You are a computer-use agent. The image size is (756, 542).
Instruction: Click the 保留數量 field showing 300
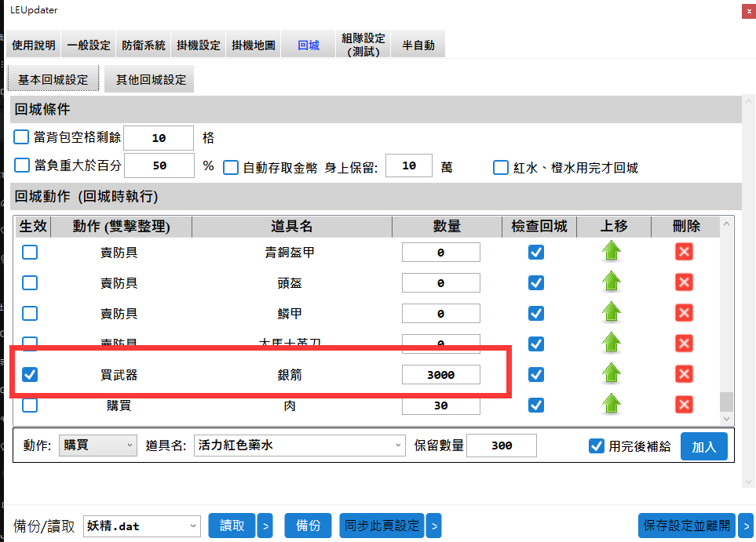coord(502,446)
